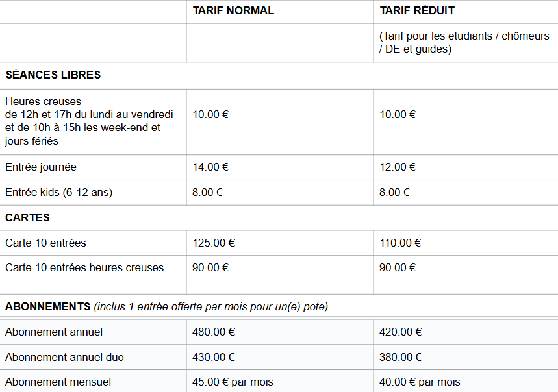The image size is (558, 392).
Task: Click the reduced 110.00 € card price
Action: [x=400, y=243]
